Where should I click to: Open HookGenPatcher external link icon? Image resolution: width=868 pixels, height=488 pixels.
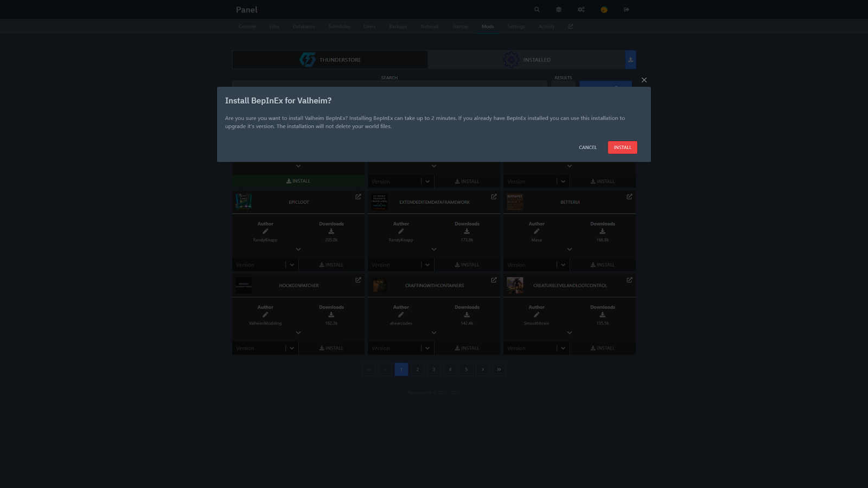pos(358,280)
